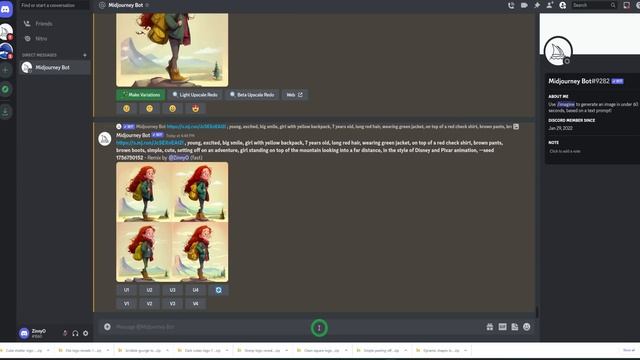Select Midjourney Bot direct message

pos(55,67)
